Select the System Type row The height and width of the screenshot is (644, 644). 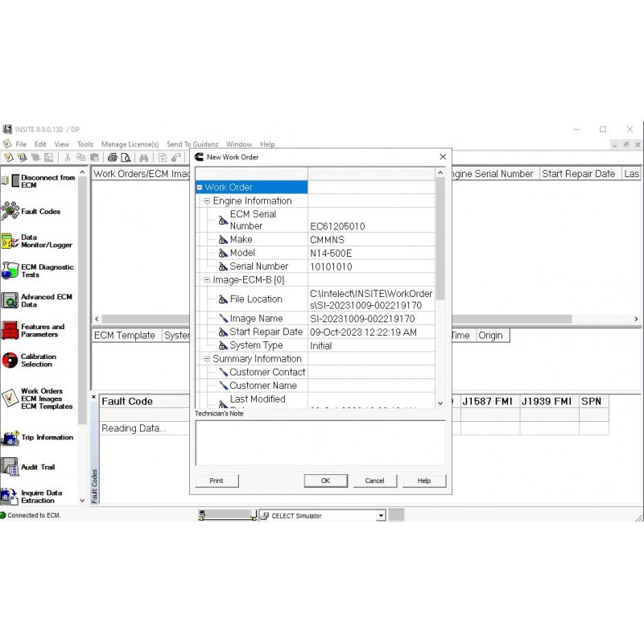click(x=315, y=345)
